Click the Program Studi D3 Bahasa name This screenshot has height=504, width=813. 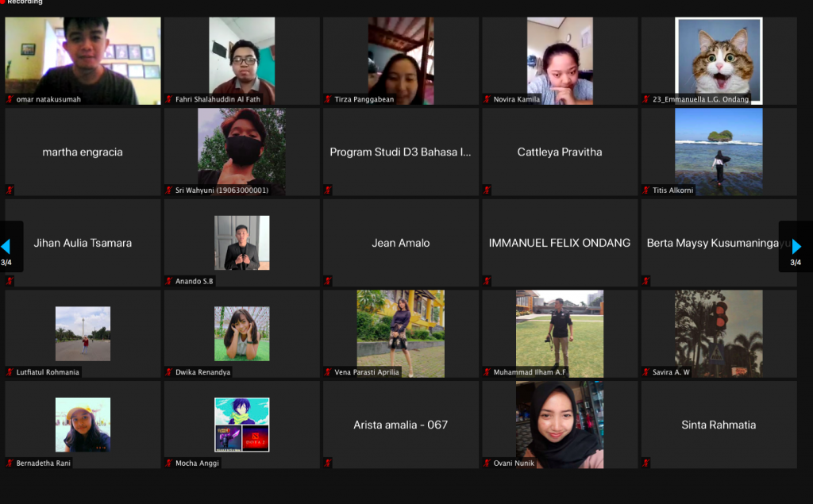pos(400,152)
